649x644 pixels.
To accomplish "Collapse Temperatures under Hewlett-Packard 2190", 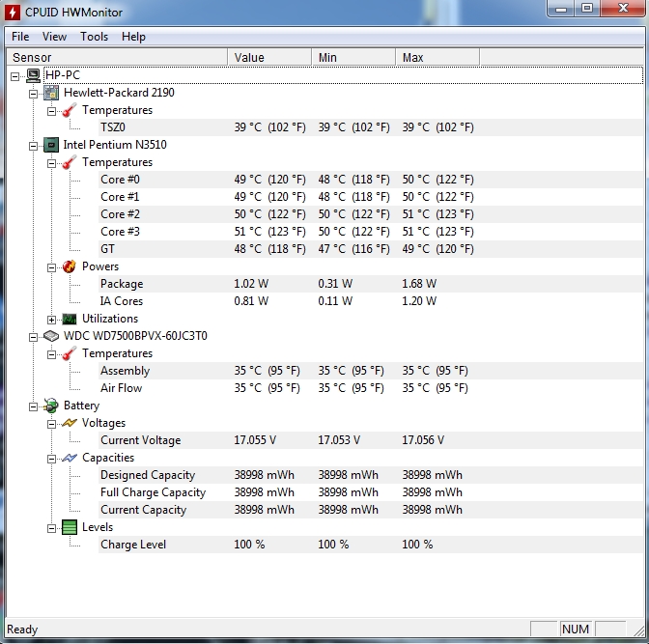I will (x=51, y=111).
